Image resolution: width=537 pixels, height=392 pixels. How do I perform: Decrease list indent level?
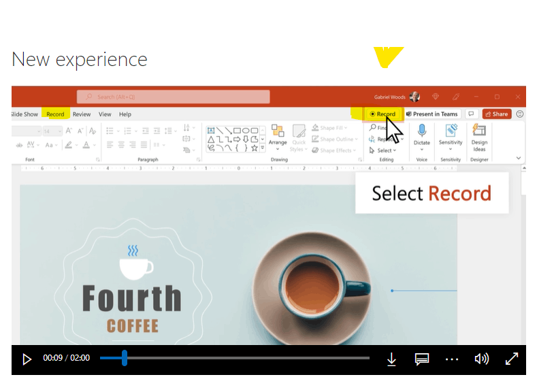(x=146, y=131)
